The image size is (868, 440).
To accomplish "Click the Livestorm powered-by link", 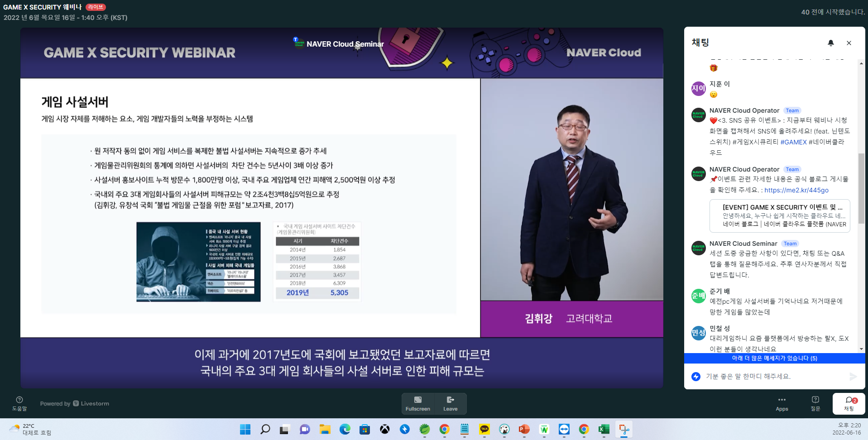I will tap(91, 403).
